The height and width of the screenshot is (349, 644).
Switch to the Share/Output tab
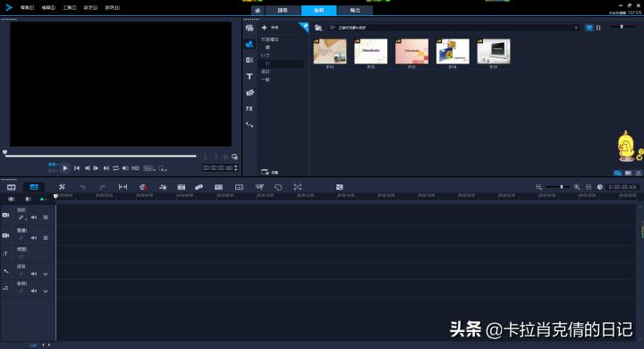click(355, 10)
